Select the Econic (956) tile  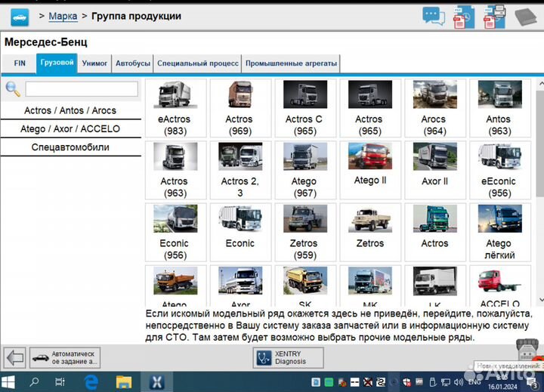click(175, 232)
